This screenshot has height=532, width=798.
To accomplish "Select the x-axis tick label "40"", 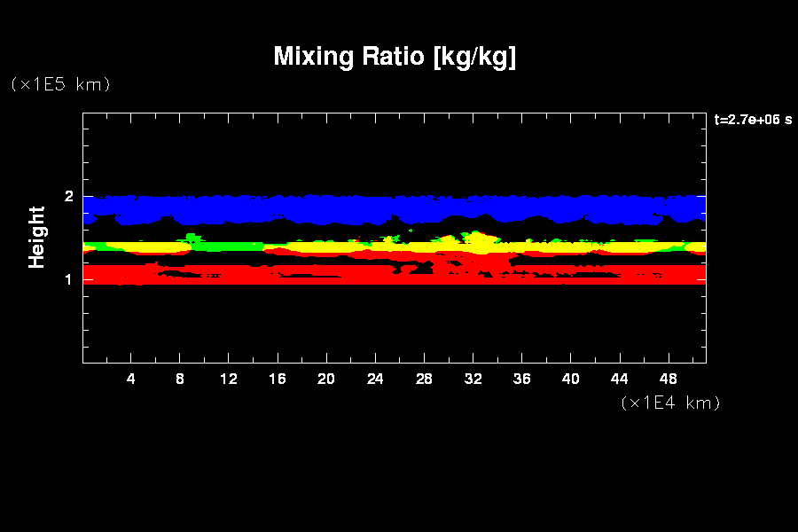I will 570,379.
